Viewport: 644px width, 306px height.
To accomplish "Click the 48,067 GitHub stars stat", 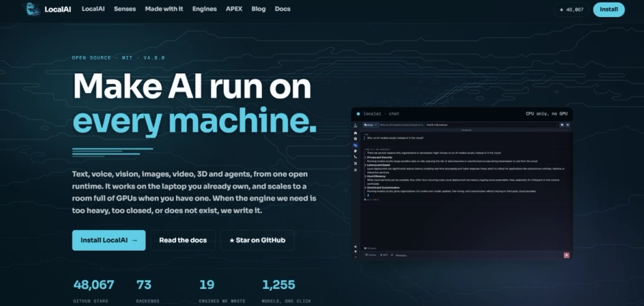I will (94, 291).
